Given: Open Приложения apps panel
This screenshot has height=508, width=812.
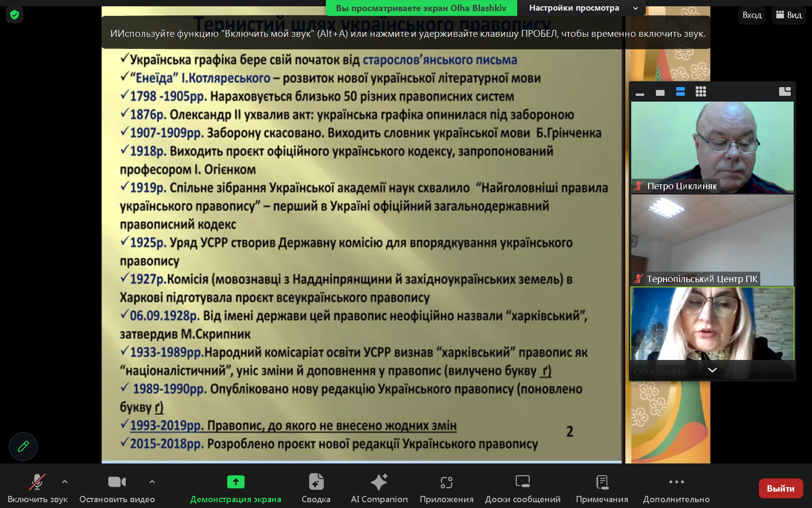Looking at the screenshot, I should pyautogui.click(x=447, y=488).
